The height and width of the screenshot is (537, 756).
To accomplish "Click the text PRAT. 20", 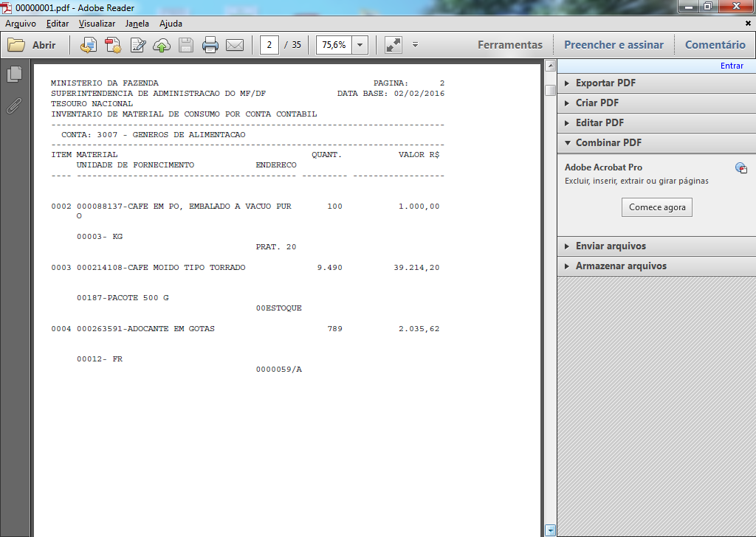I will point(276,247).
